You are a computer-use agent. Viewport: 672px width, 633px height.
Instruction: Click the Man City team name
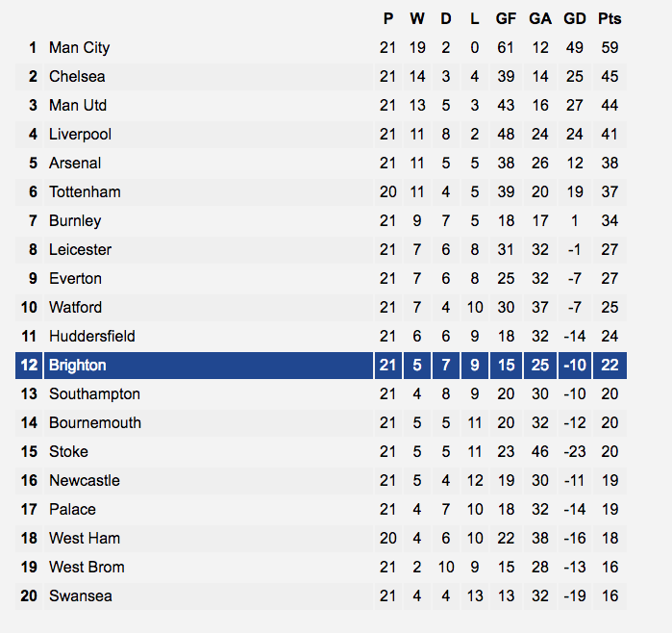[79, 47]
